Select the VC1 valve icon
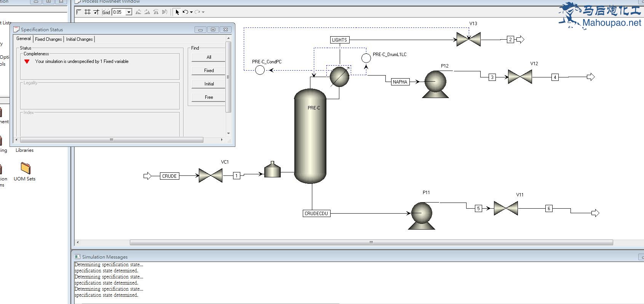The image size is (644, 304). pyautogui.click(x=211, y=175)
